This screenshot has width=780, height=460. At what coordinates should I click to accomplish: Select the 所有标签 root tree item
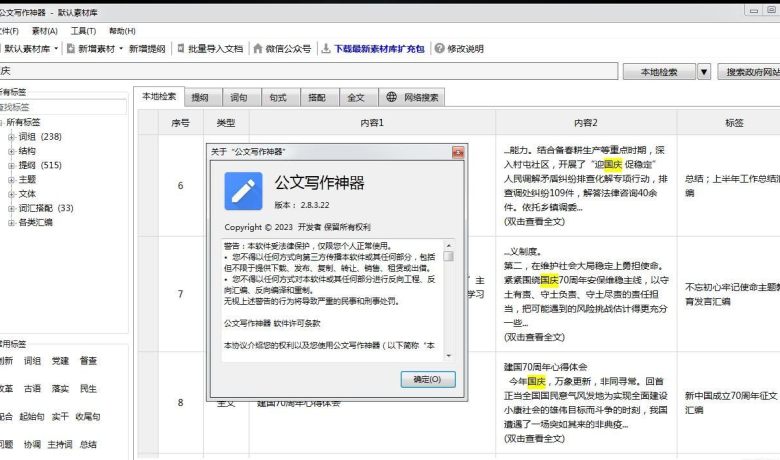[23, 122]
